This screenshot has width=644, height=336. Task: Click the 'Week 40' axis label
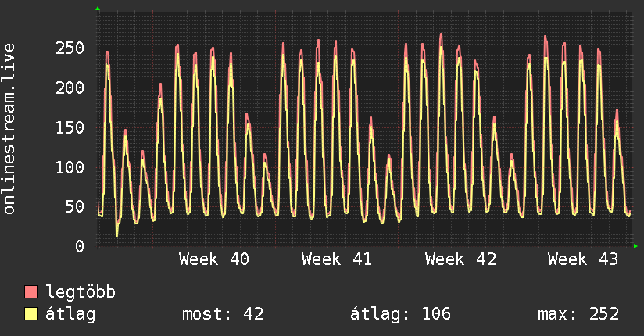pos(214,259)
